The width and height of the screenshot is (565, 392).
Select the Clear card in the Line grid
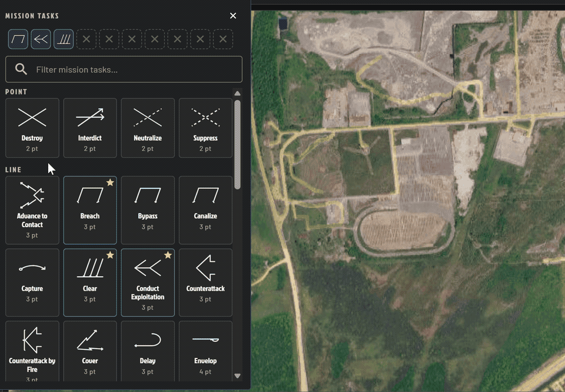(x=90, y=283)
